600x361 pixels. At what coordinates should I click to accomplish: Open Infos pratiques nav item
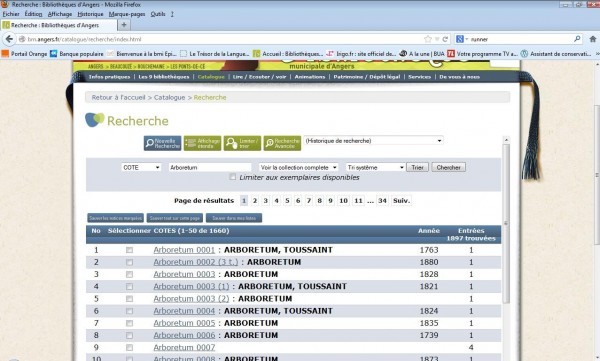[109, 77]
